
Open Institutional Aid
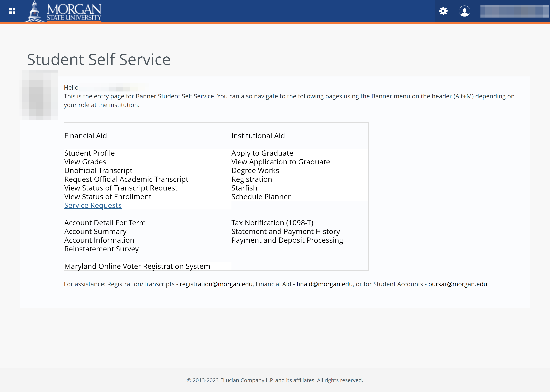tap(258, 136)
